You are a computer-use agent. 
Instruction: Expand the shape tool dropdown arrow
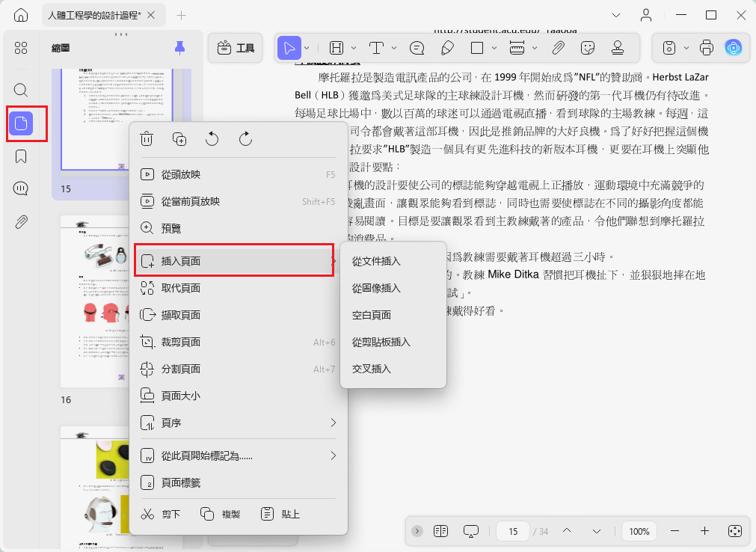pos(494,48)
